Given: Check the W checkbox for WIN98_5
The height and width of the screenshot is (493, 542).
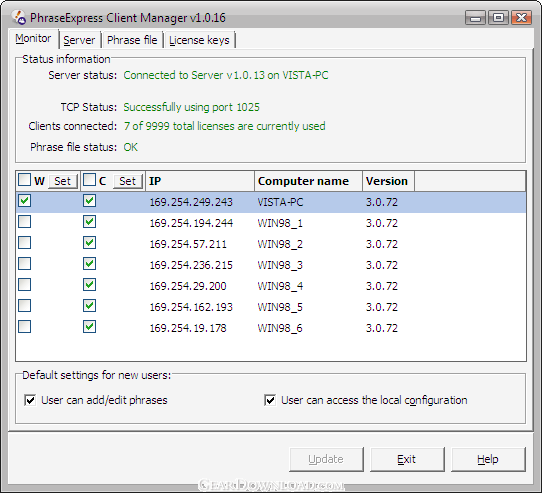Looking at the screenshot, I should click(x=25, y=306).
